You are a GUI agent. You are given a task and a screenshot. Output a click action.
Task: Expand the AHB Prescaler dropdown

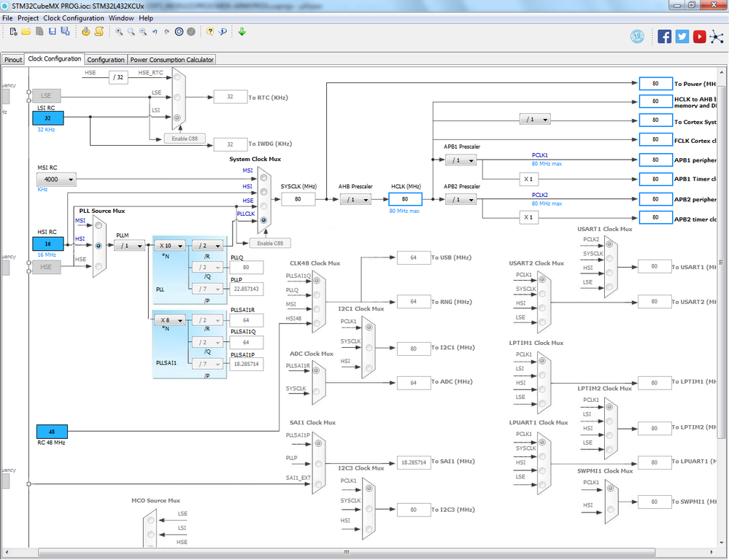(355, 199)
